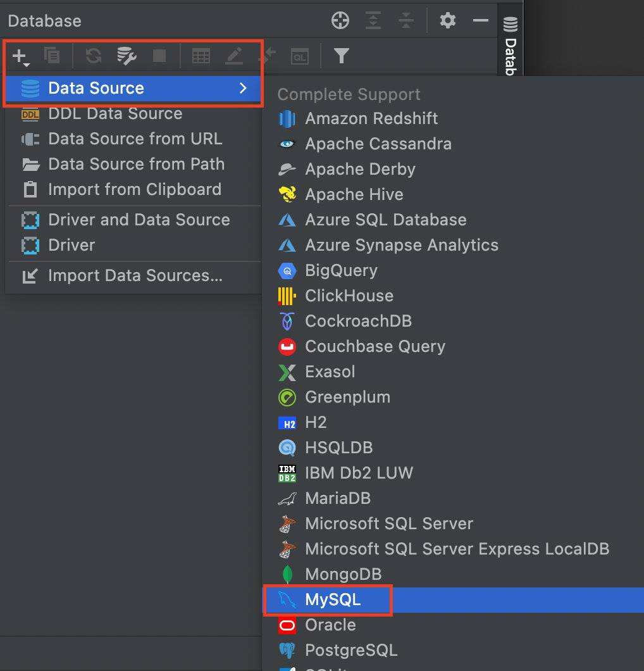Open the gear settings of Database panel

pyautogui.click(x=448, y=20)
